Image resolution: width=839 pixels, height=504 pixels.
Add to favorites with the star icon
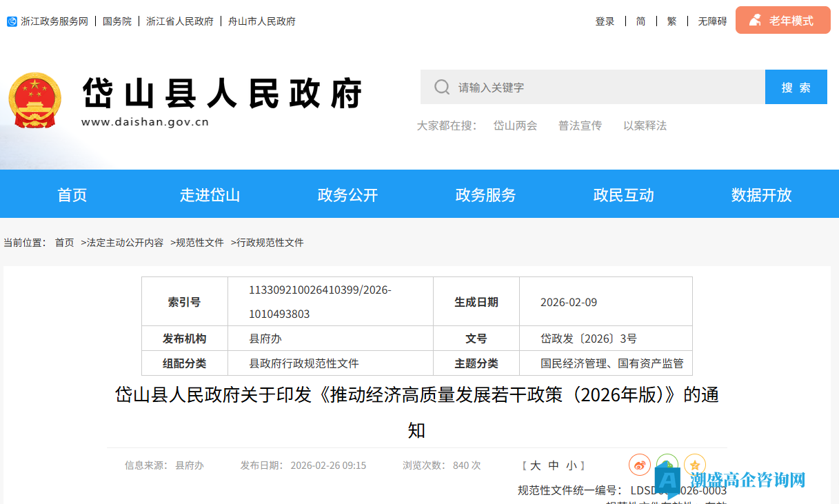tap(695, 465)
